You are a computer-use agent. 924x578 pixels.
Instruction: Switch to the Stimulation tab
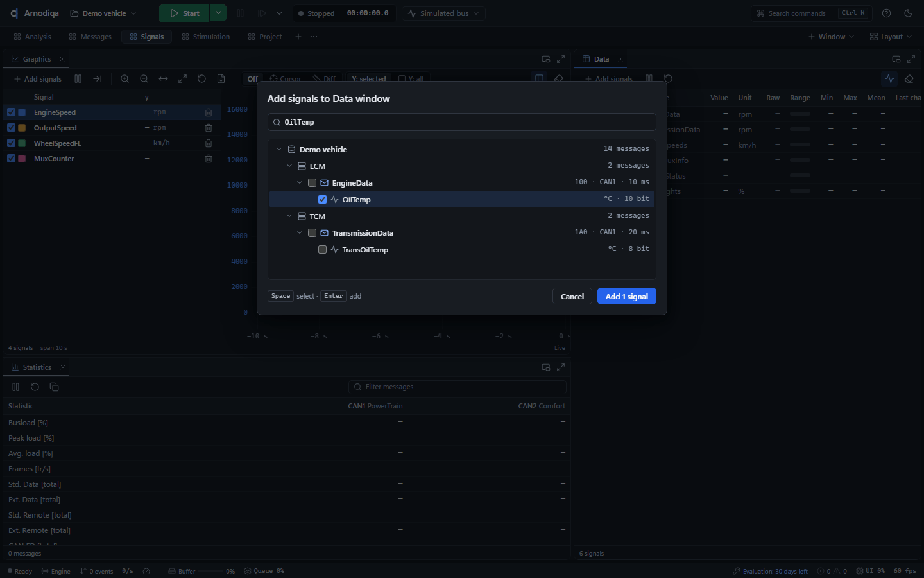coord(206,37)
